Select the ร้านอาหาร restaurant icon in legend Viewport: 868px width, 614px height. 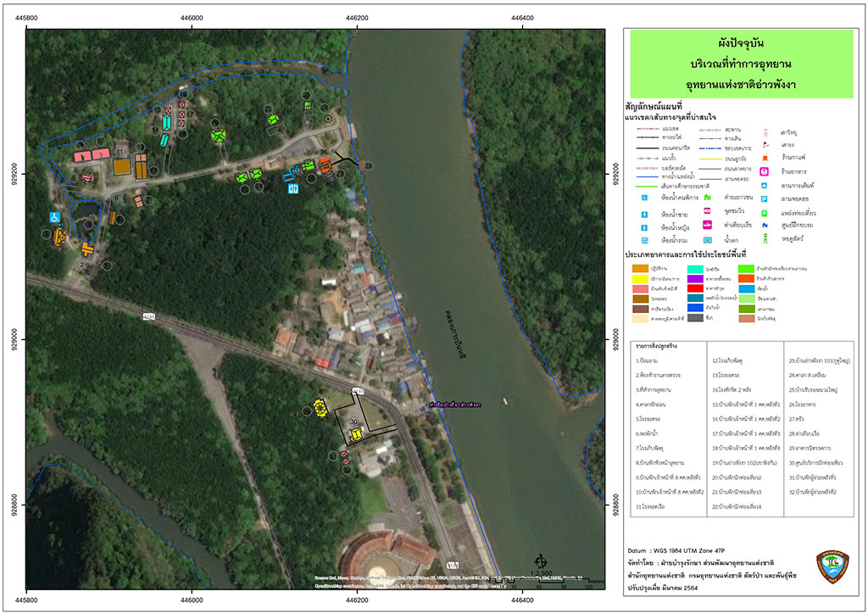pyautogui.click(x=764, y=172)
